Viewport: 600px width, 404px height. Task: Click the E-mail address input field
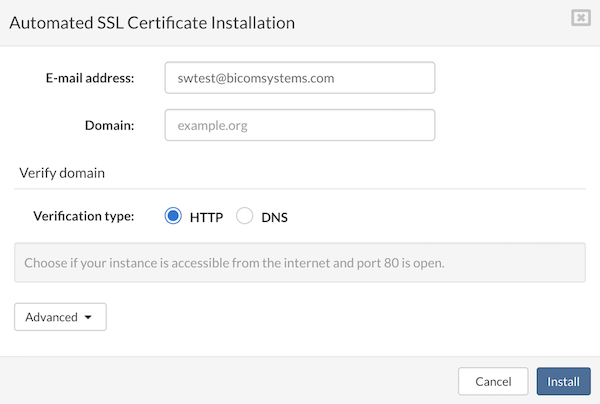coord(299,78)
